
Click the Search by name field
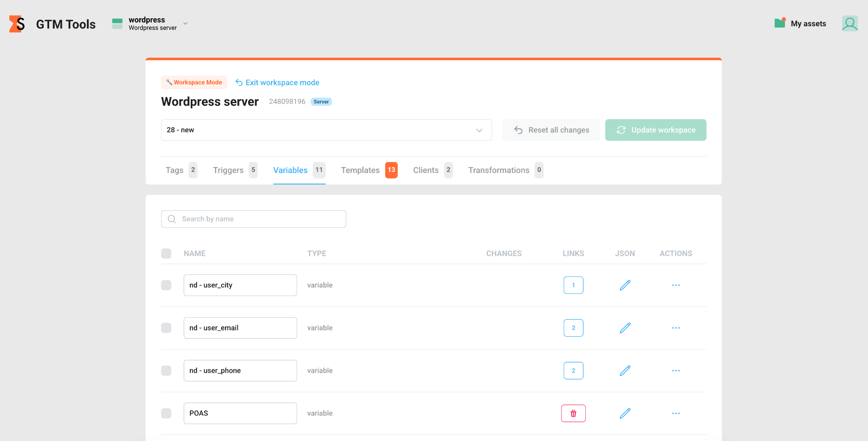[253, 219]
